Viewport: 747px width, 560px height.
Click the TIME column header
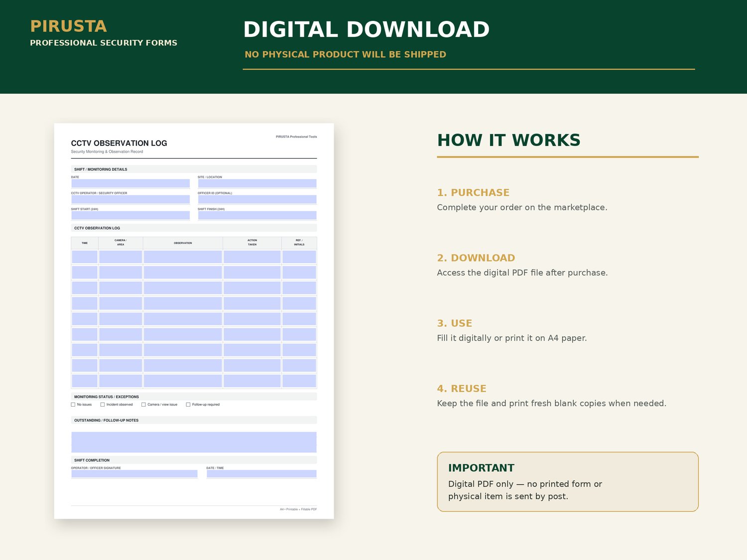tap(85, 243)
